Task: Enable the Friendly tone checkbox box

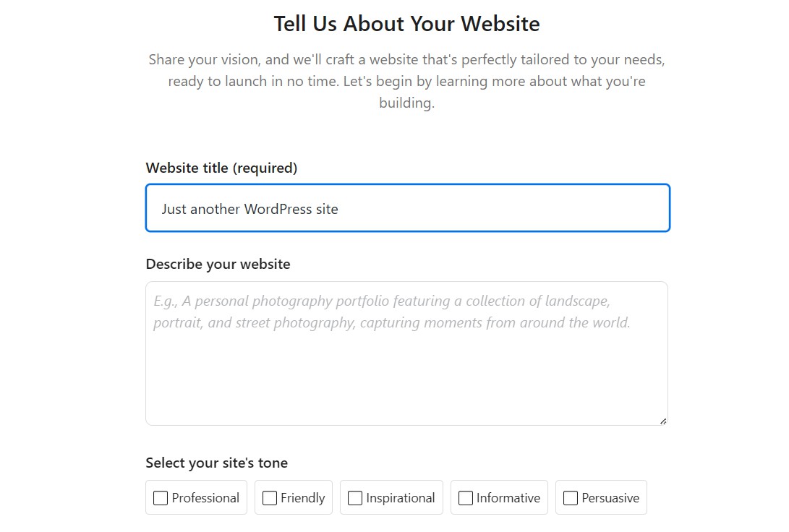Action: [270, 498]
